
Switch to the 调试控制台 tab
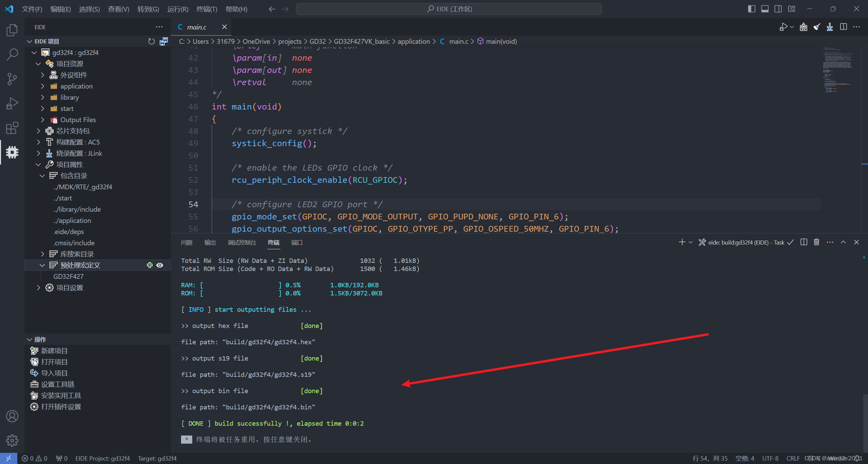pos(242,243)
